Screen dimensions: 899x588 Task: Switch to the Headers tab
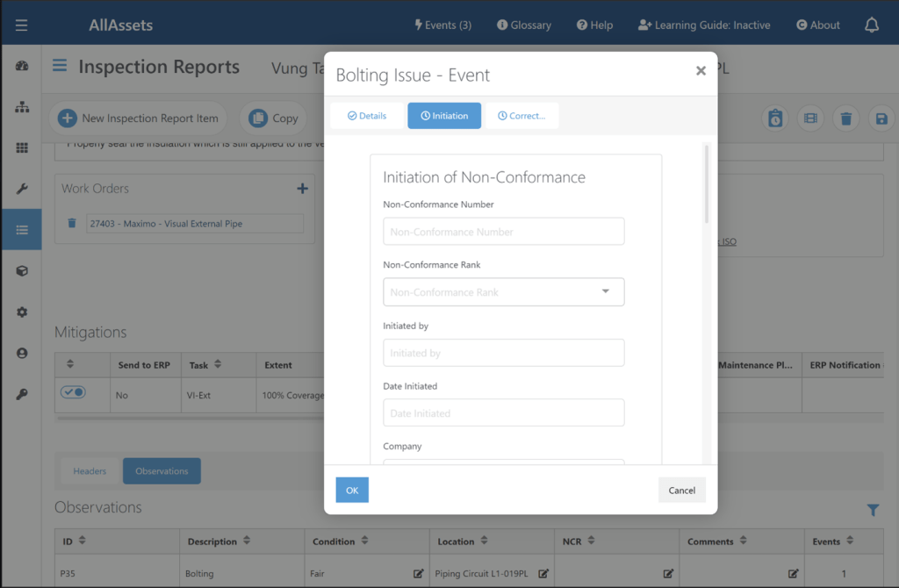89,470
